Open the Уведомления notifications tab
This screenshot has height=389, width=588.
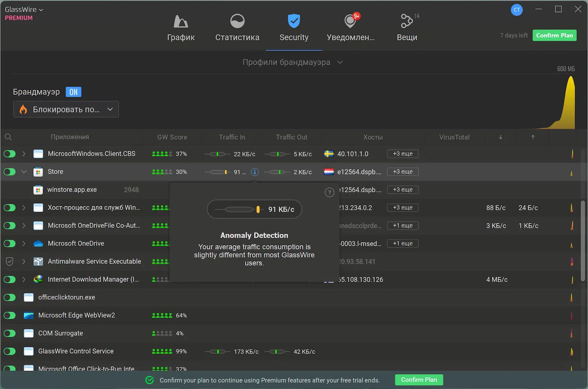click(350, 28)
